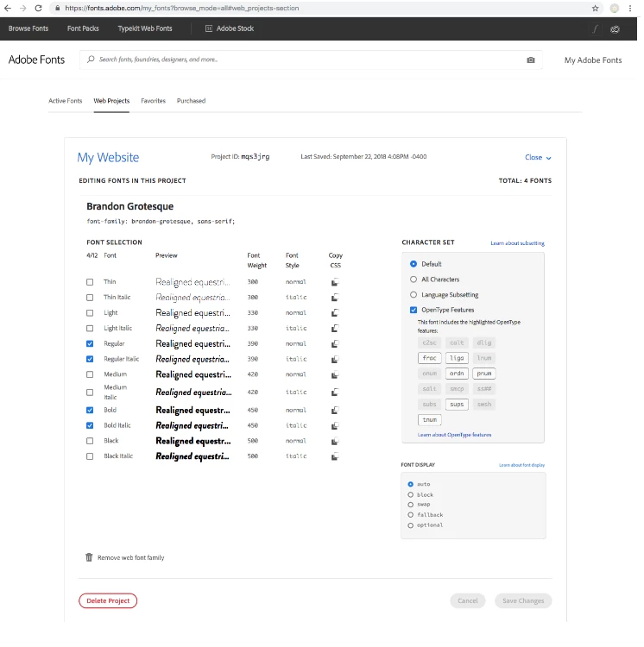Open Browse Fonts menu item
The width and height of the screenshot is (644, 647).
pyautogui.click(x=28, y=28)
